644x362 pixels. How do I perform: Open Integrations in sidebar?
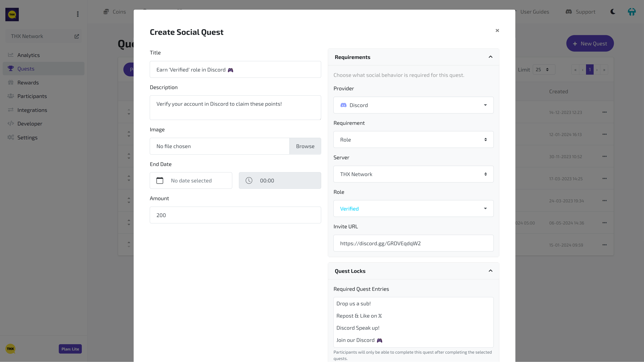tap(32, 110)
